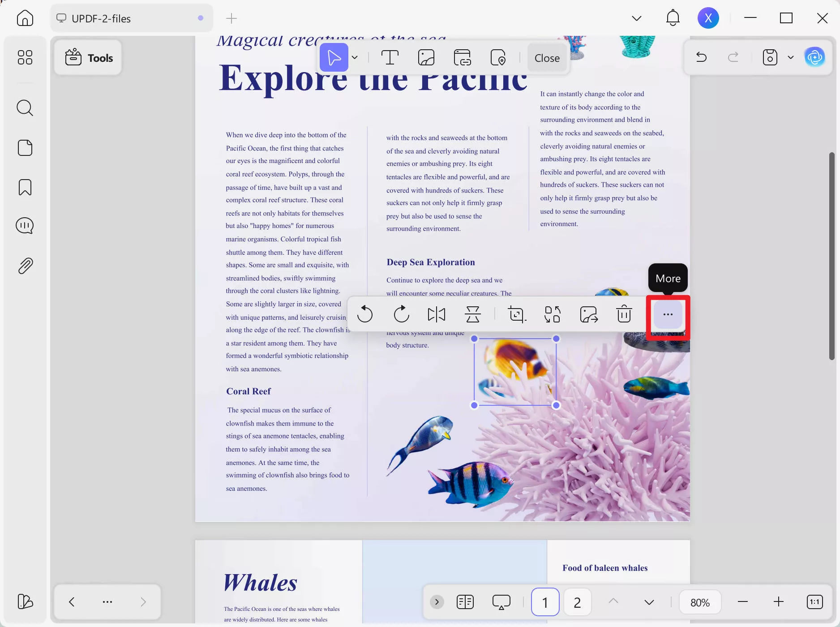The image size is (840, 627).
Task: Change the page display layout
Action: (x=465, y=602)
